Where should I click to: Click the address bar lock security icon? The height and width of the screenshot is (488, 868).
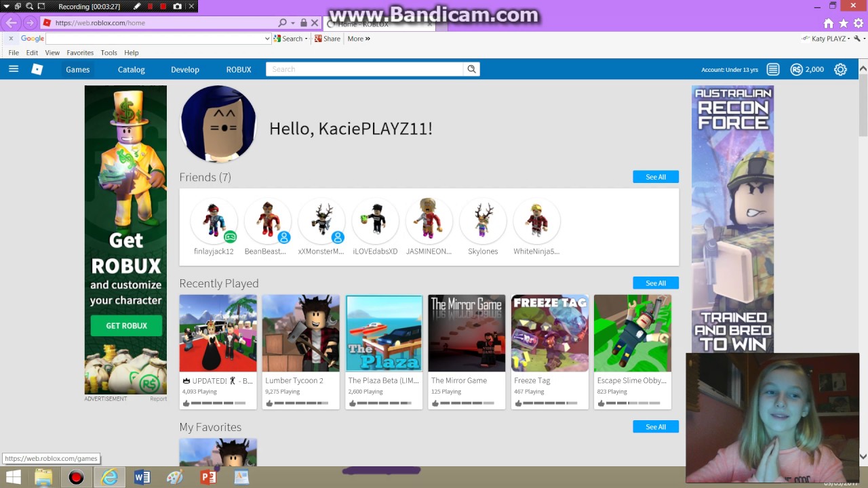pos(303,22)
